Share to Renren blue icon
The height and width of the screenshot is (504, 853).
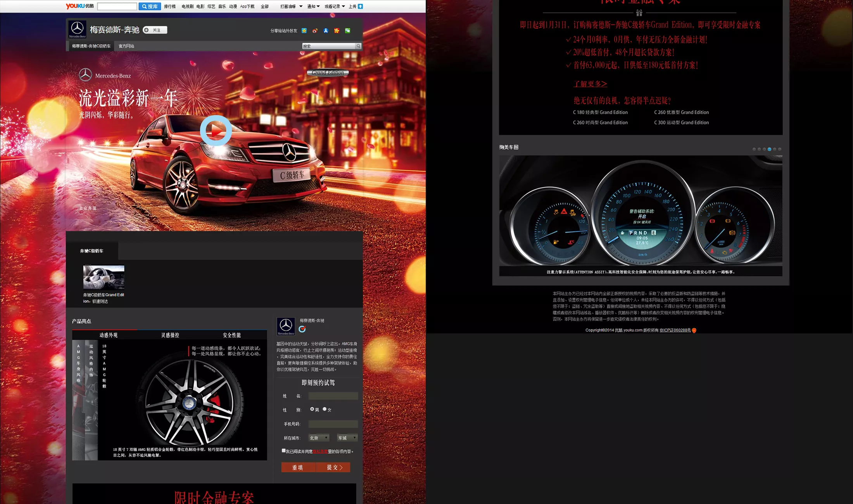(326, 31)
